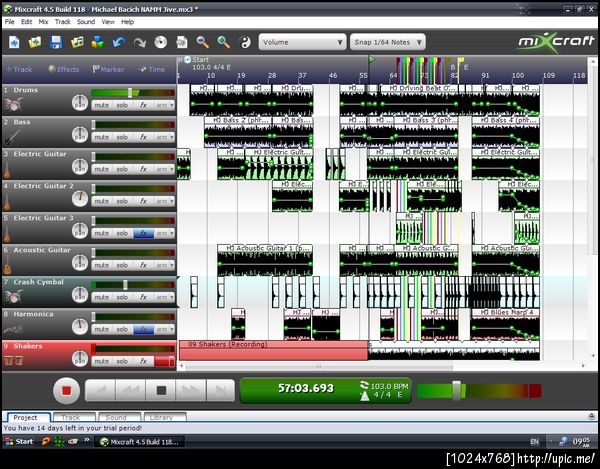Zoom in on the timeline
The width and height of the screenshot is (600, 469).
click(x=223, y=42)
